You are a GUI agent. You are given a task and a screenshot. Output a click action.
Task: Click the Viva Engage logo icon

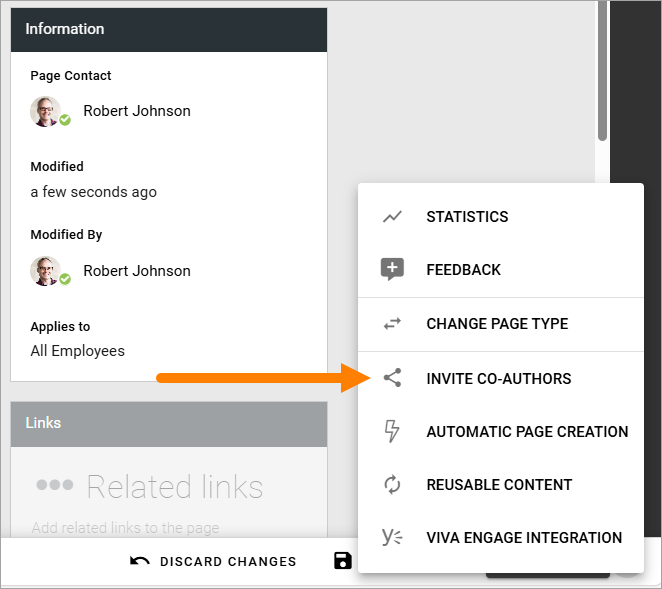(x=392, y=537)
